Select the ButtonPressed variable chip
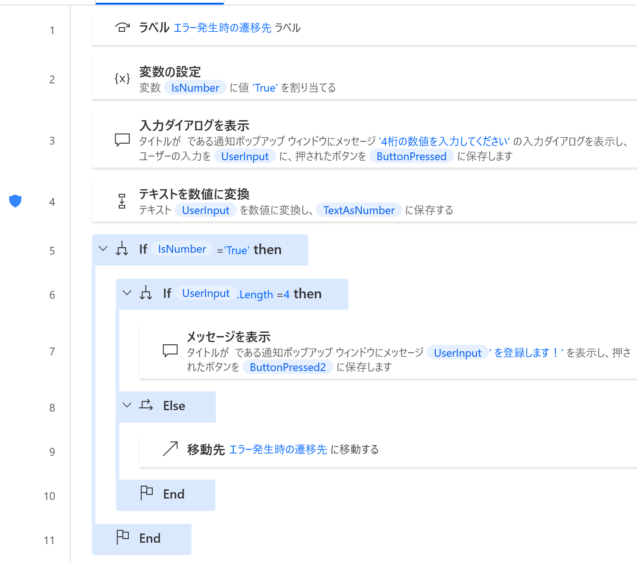 pos(411,156)
